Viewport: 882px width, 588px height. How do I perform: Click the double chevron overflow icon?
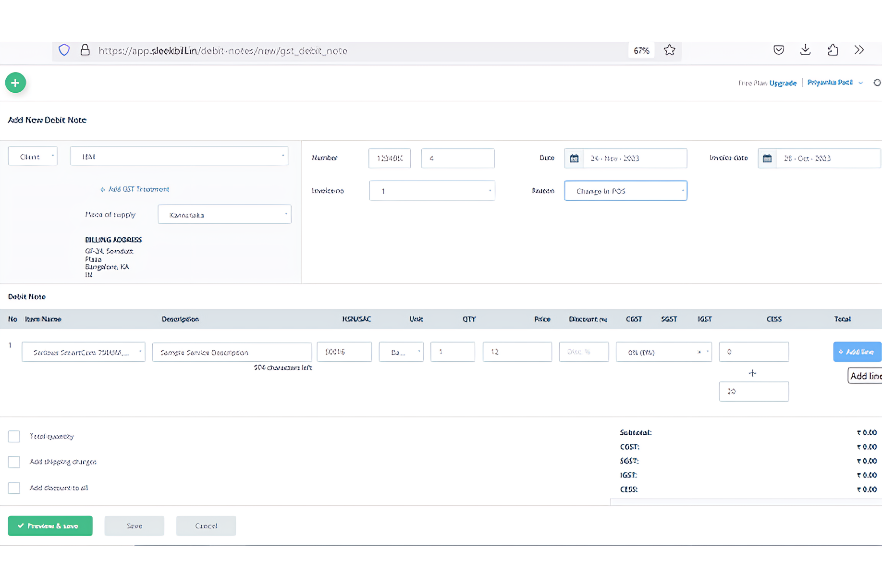click(859, 50)
